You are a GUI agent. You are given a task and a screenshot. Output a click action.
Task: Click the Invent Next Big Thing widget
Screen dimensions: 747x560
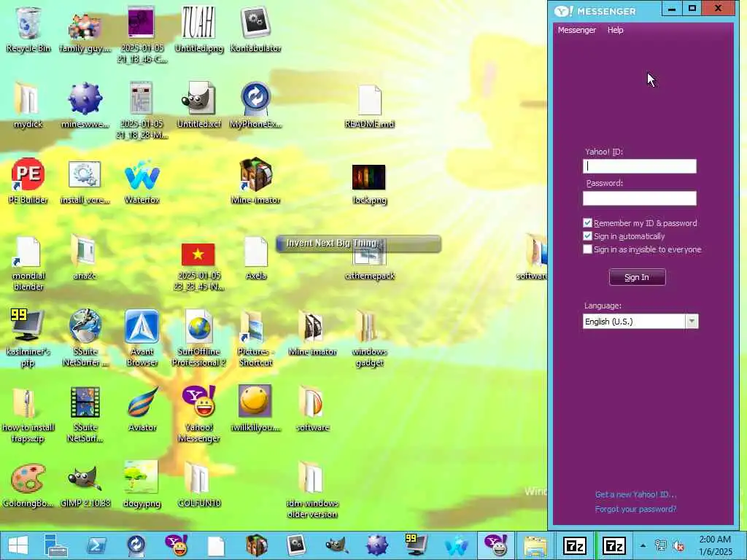pyautogui.click(x=358, y=244)
